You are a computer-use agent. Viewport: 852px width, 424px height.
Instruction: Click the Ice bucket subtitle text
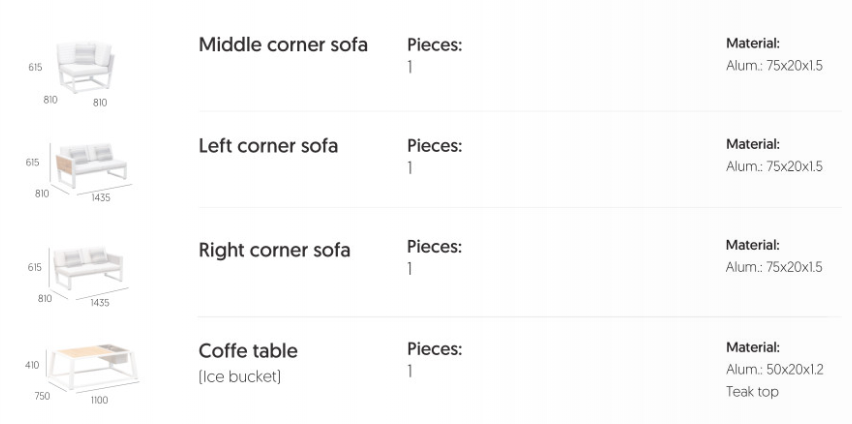coord(240,376)
